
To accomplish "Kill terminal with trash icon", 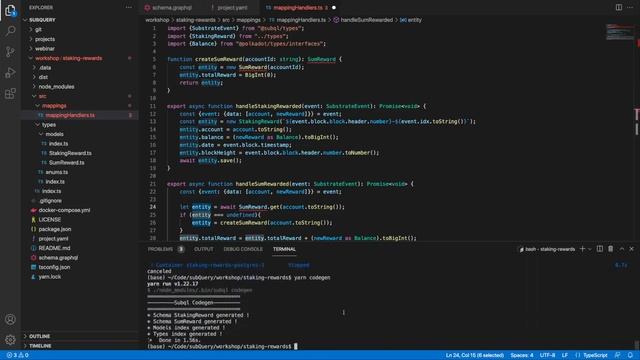I will click(611, 249).
